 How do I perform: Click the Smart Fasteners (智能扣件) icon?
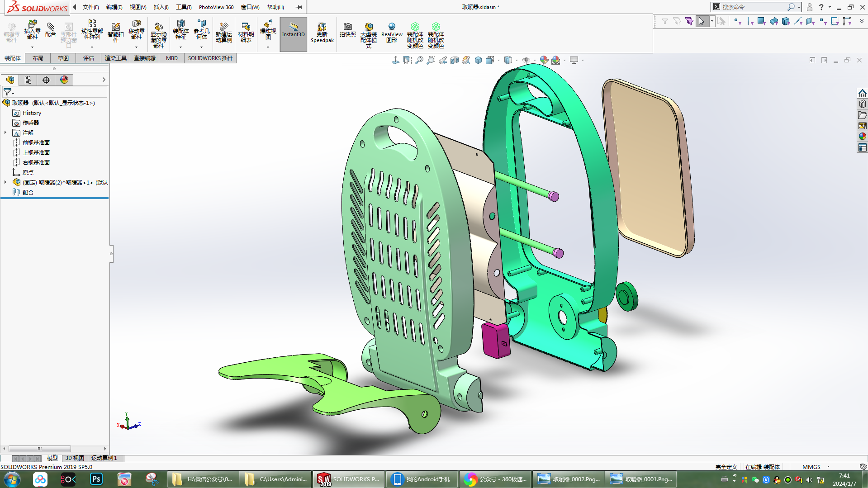116,33
